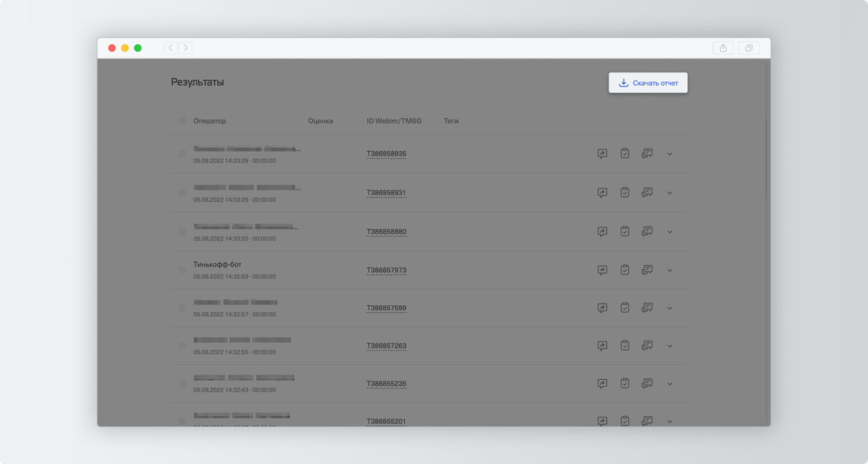This screenshot has height=464, width=868.
Task: Tick the checkbox for row T386858931
Action: click(x=182, y=192)
